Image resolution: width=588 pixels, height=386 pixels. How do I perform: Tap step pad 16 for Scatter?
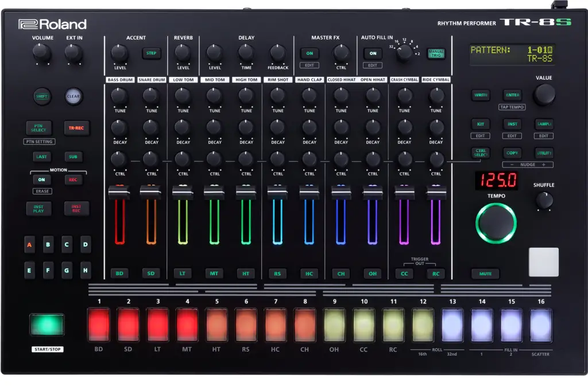[541, 325]
